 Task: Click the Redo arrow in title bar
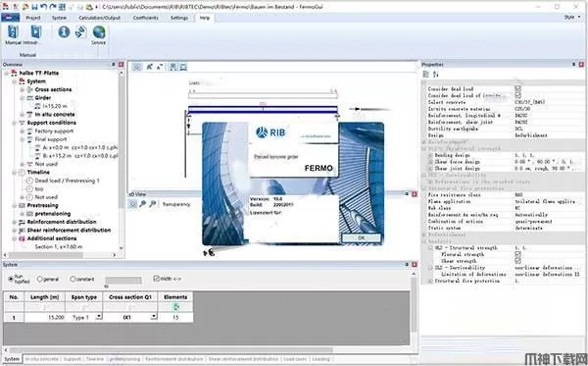click(53, 7)
